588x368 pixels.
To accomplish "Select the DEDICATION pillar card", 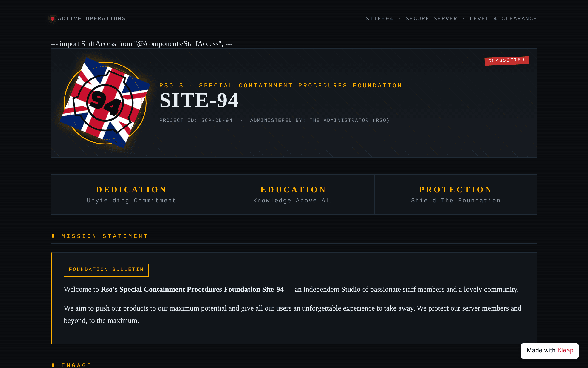I will 132,195.
